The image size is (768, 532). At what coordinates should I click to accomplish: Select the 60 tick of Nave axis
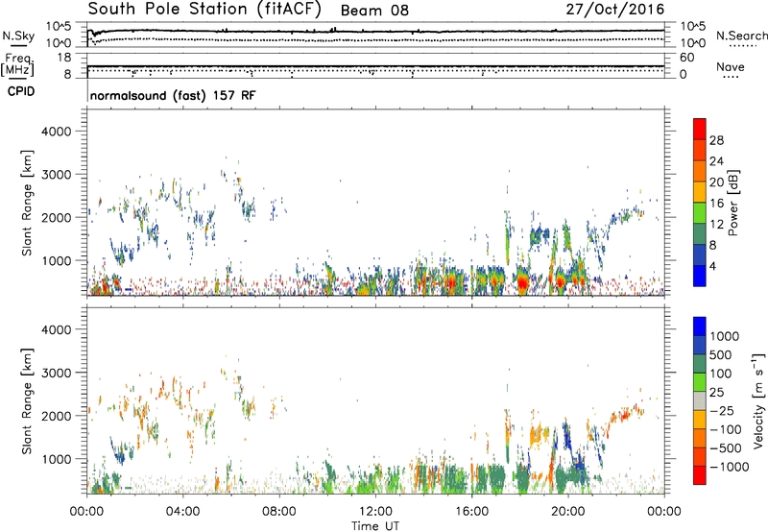click(x=687, y=58)
